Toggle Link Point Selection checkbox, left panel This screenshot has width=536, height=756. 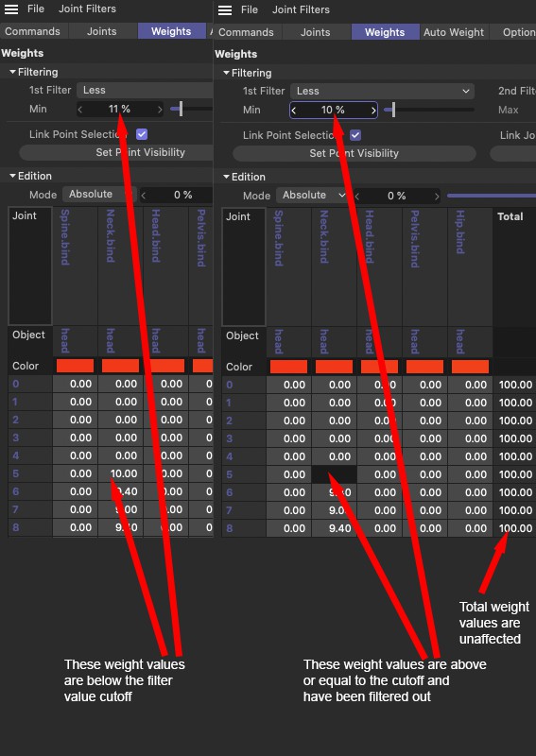tap(142, 134)
